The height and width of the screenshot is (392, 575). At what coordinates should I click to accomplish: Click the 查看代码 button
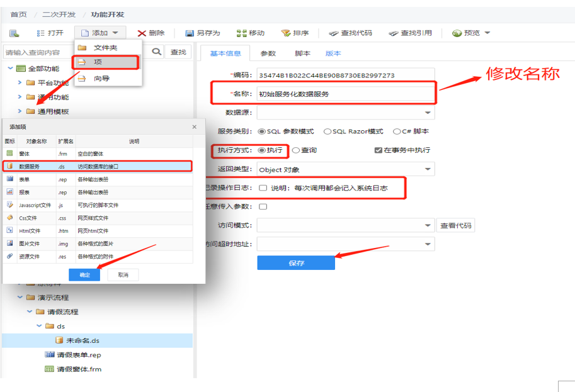[455, 225]
